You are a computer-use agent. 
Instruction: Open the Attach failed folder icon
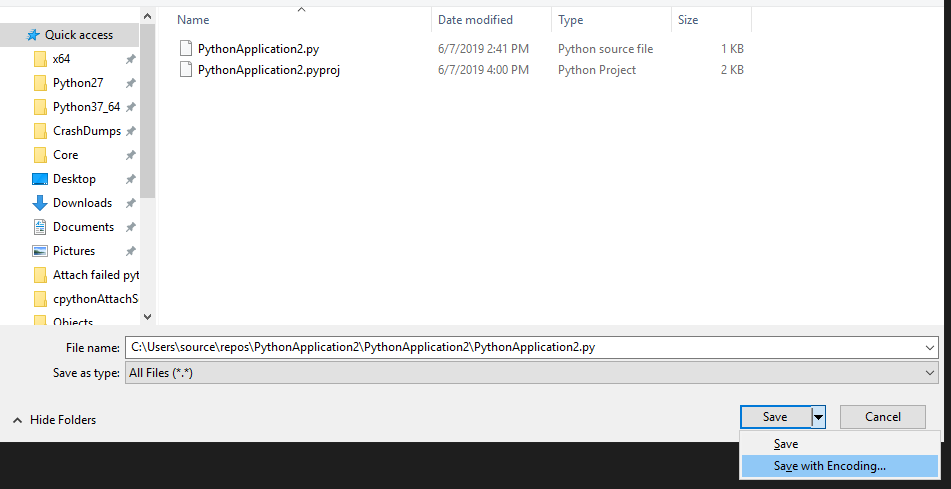pos(40,275)
